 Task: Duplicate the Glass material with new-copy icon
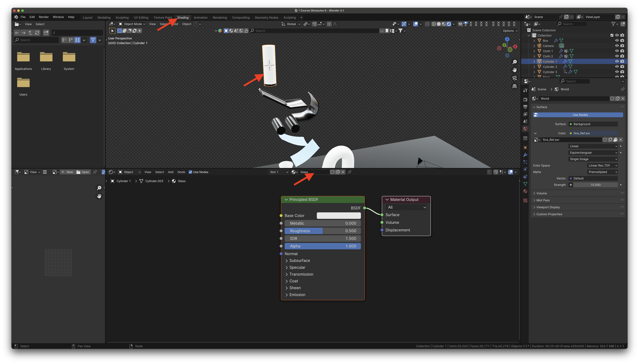[x=338, y=172]
